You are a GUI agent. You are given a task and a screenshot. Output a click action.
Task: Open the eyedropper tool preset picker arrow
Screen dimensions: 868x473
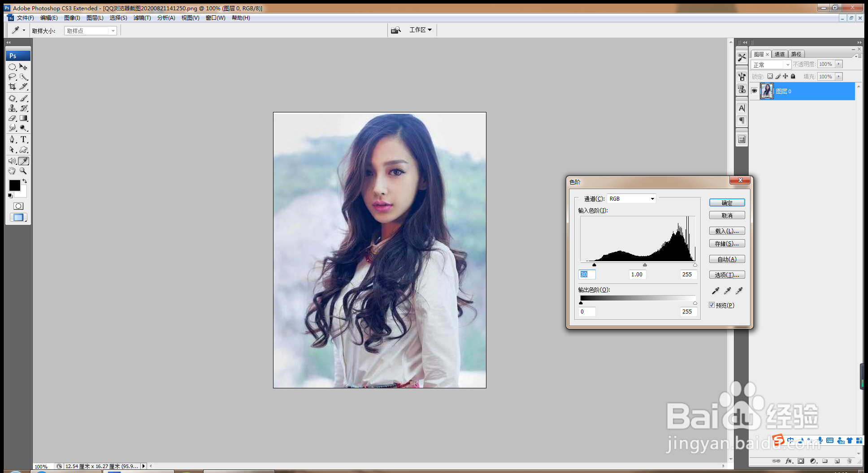pos(24,30)
